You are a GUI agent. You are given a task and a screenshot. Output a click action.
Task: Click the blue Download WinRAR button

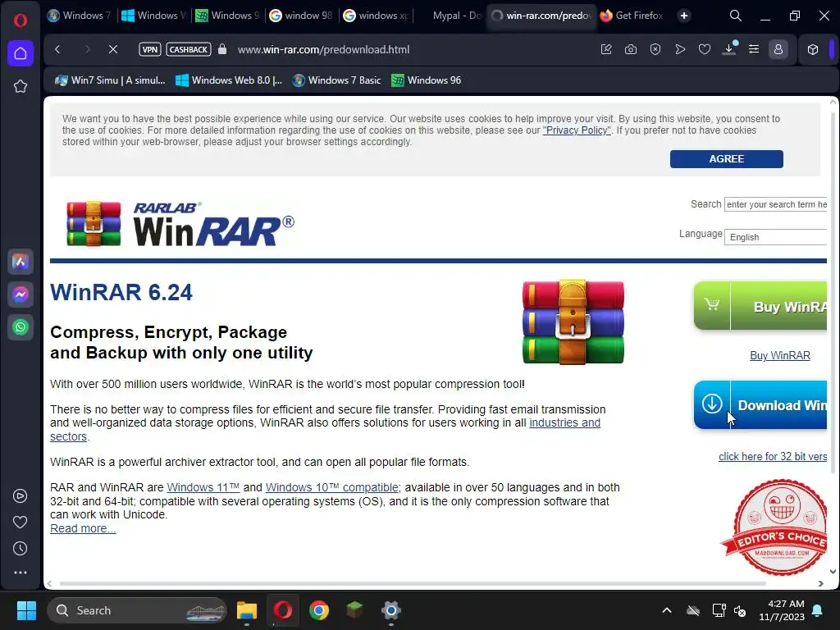click(760, 405)
